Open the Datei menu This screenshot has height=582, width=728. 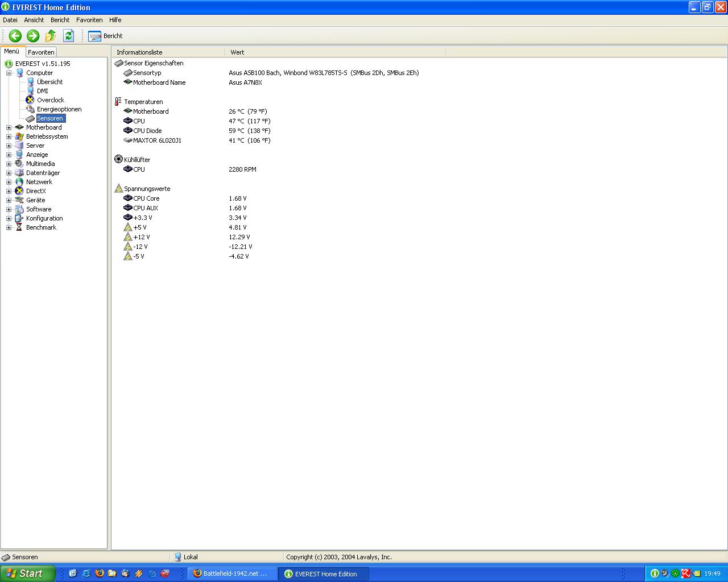coord(10,20)
